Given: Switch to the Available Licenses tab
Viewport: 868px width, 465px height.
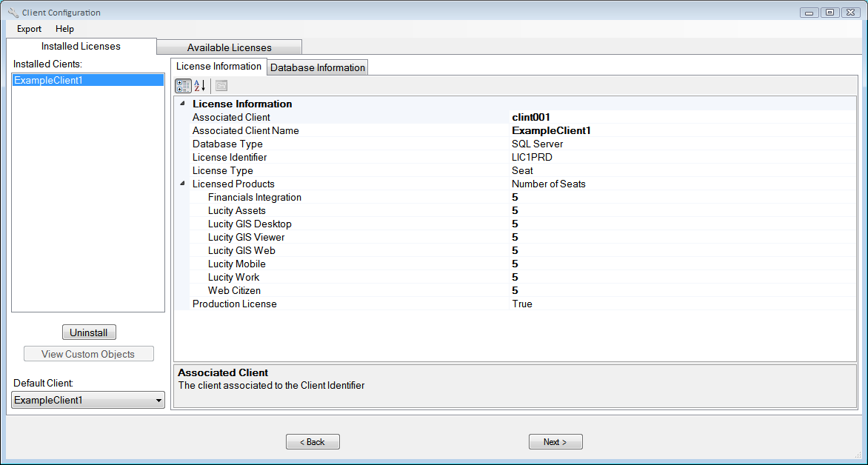Looking at the screenshot, I should [229, 47].
